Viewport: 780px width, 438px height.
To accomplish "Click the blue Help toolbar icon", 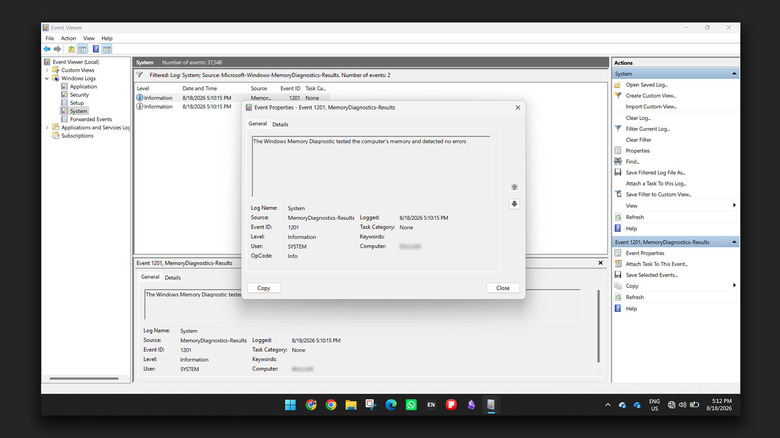I will point(96,49).
